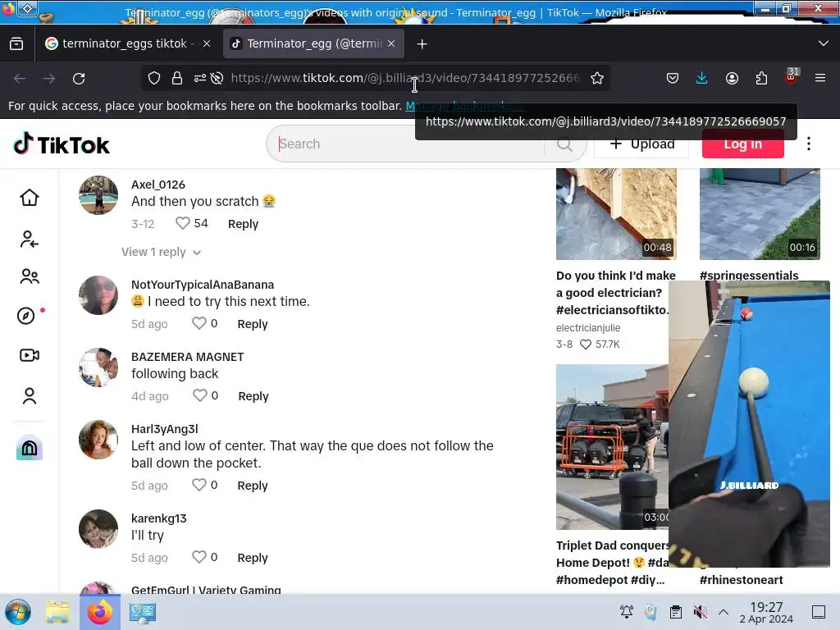Click the muted volume tray icon

[x=700, y=612]
